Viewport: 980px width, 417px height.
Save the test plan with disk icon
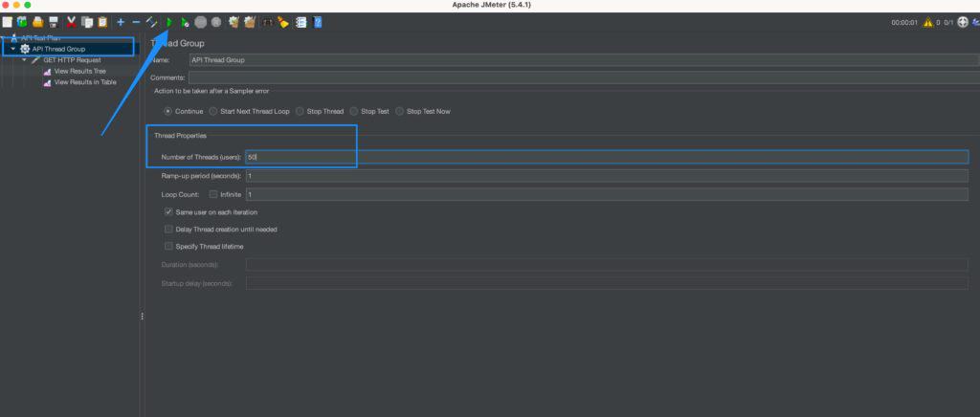tap(54, 22)
